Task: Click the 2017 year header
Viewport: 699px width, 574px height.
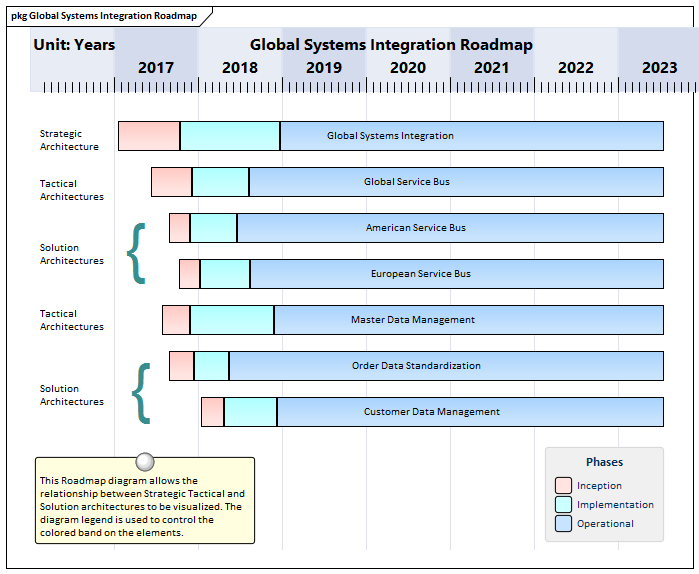Action: 155,68
